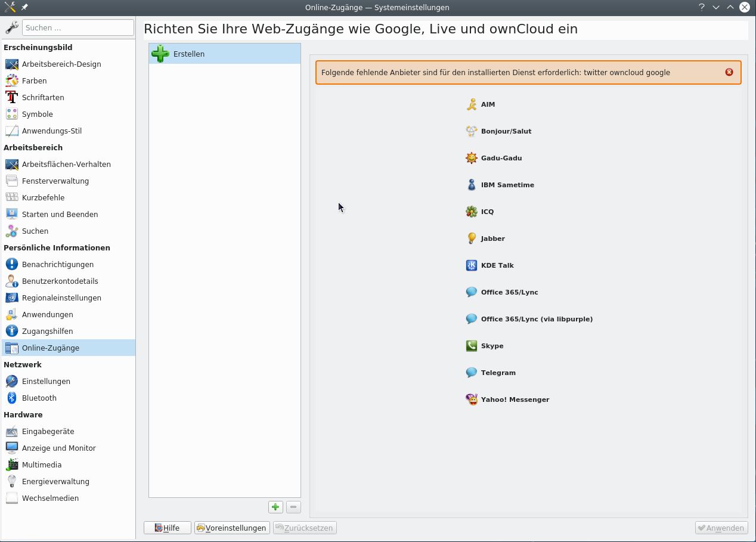Select Telegram account type
Screen dimensions: 756x542
coord(498,373)
